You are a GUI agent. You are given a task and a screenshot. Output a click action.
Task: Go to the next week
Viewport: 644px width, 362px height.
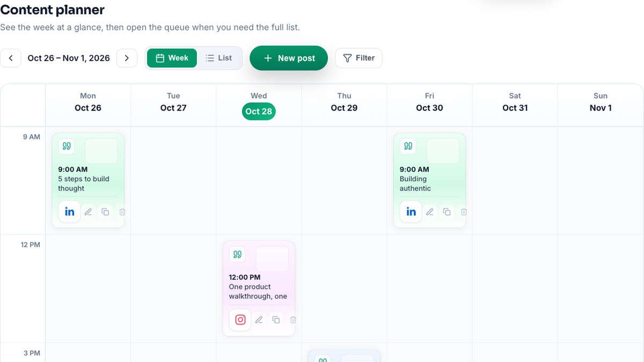tap(127, 58)
